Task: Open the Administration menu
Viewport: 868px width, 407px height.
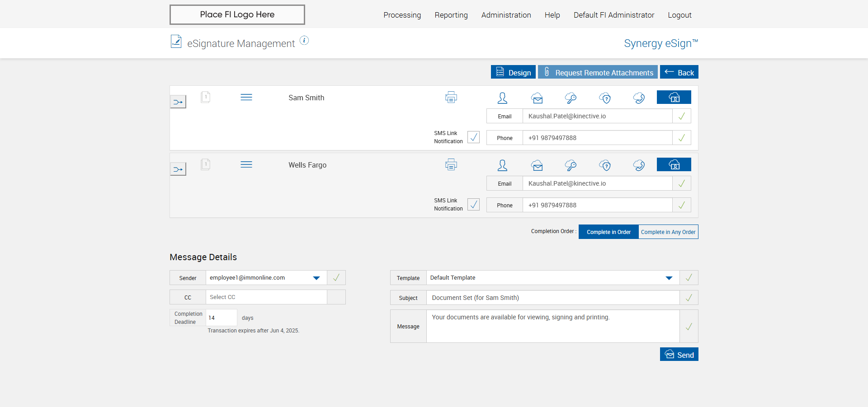Action: pos(506,15)
